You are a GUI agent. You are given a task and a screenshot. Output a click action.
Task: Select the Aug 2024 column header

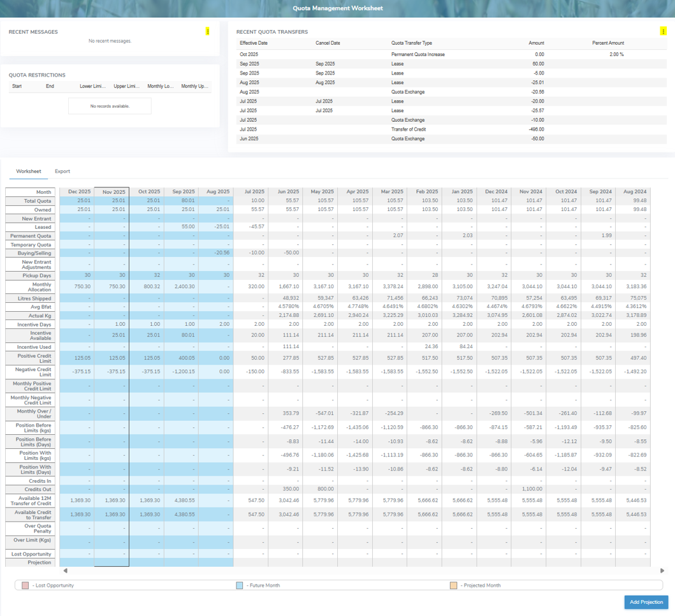(635, 192)
